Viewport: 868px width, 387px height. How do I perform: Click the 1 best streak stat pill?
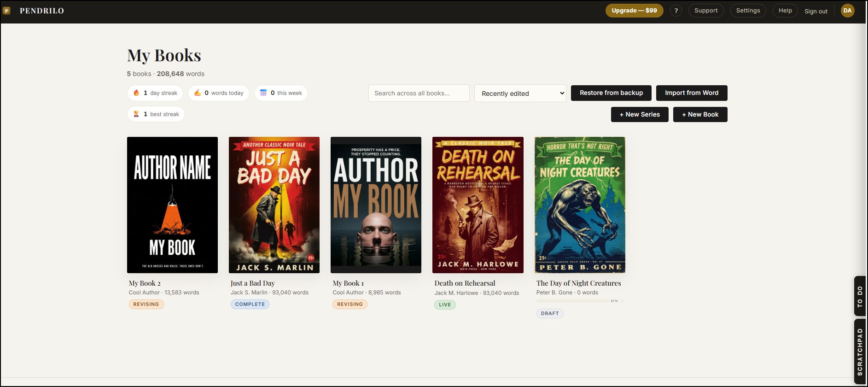click(x=156, y=114)
